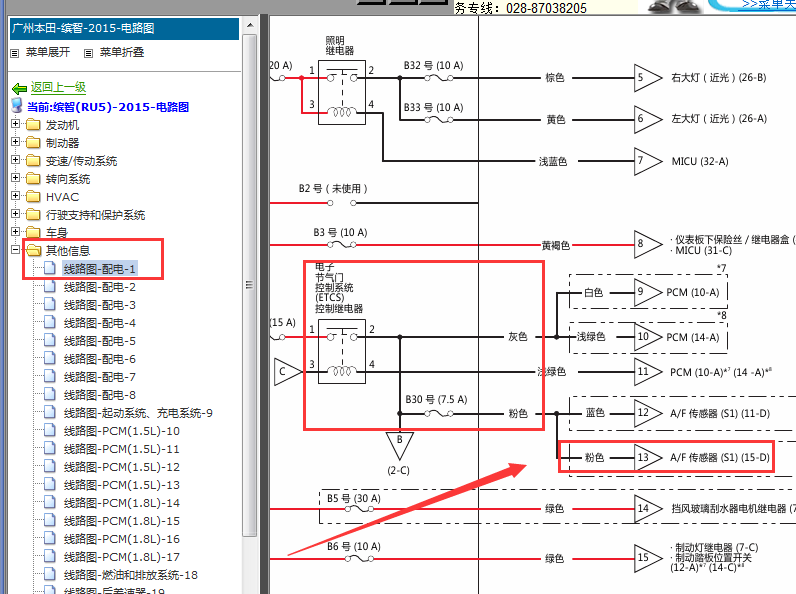Click the green back arrow icon
This screenshot has height=594, width=796.
pos(19,89)
